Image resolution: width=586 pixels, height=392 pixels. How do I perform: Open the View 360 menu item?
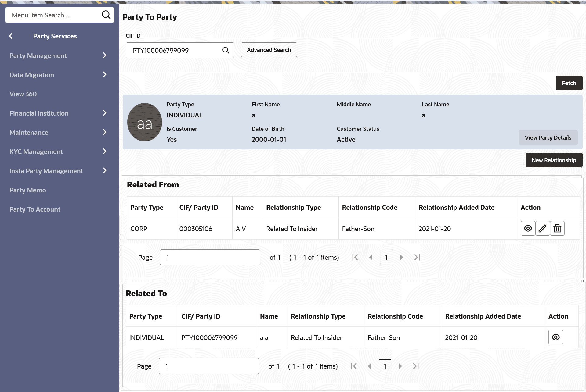pyautogui.click(x=23, y=94)
